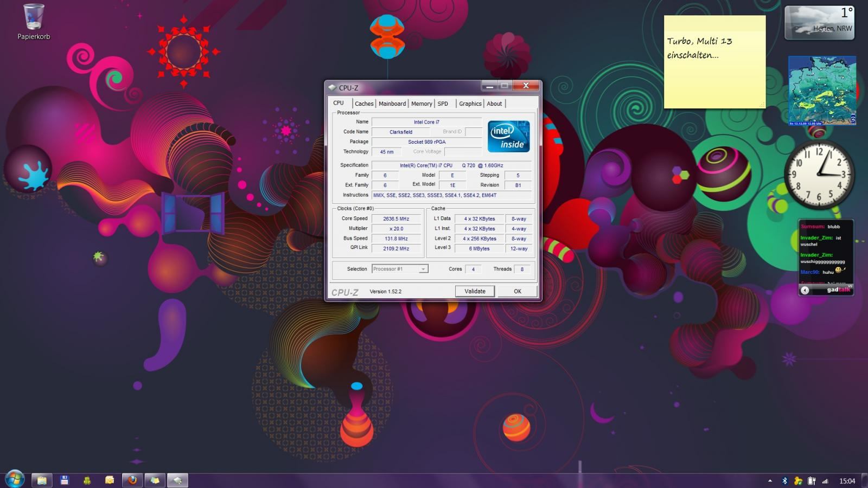Switch to the Memory tab
Image resolution: width=868 pixels, height=488 pixels.
point(422,104)
